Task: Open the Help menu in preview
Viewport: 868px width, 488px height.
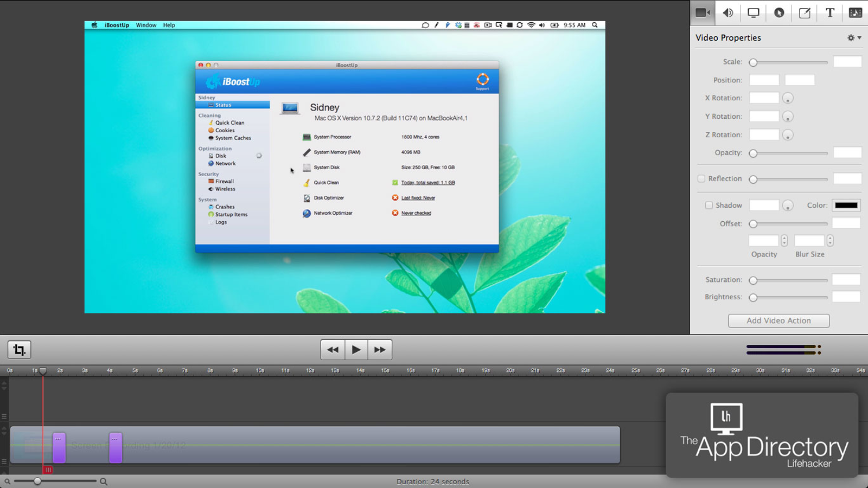Action: (169, 25)
